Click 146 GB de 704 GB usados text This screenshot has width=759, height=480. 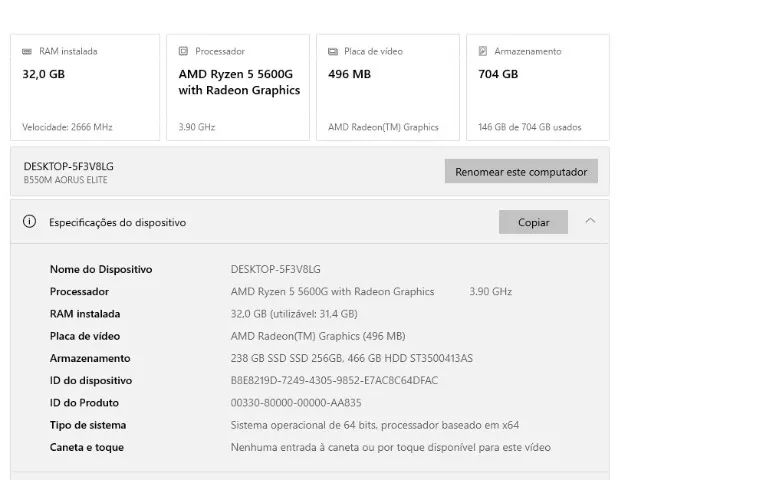coord(530,127)
